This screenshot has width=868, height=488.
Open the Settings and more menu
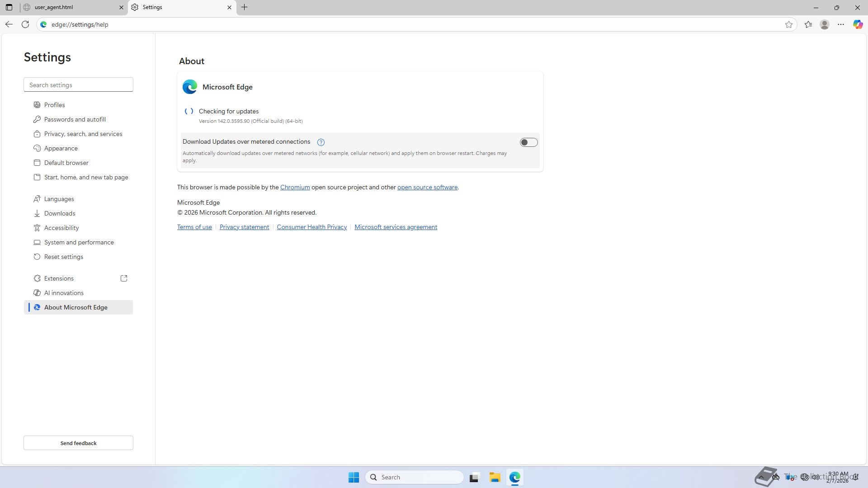click(841, 24)
